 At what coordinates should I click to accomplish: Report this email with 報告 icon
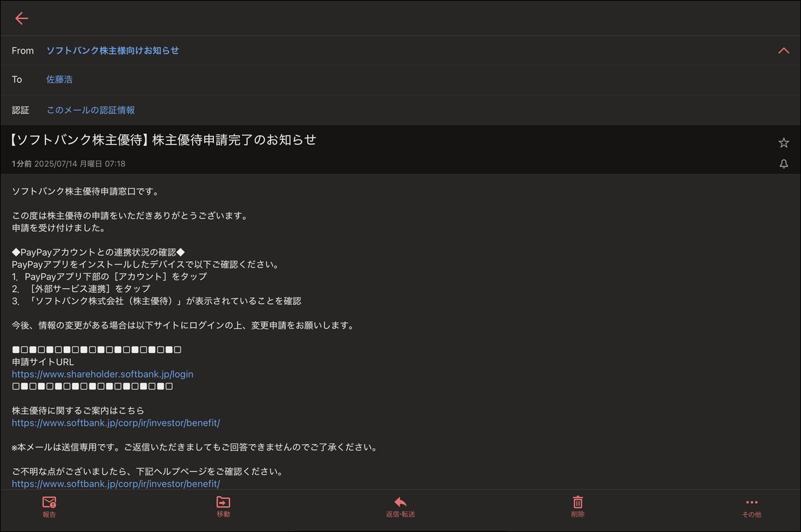[49, 507]
